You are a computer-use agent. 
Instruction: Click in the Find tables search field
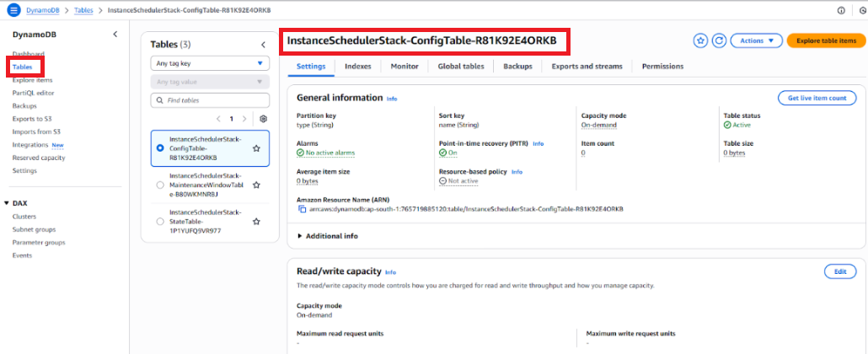210,100
